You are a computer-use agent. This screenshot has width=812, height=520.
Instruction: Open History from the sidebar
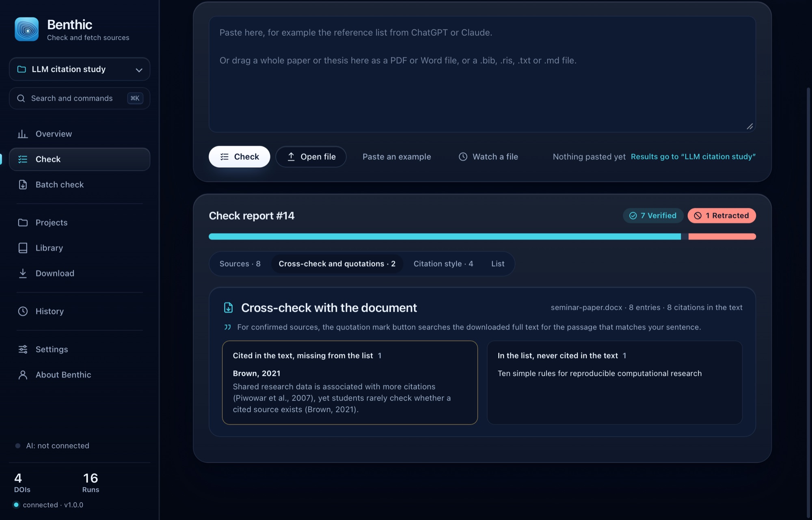tap(80, 311)
